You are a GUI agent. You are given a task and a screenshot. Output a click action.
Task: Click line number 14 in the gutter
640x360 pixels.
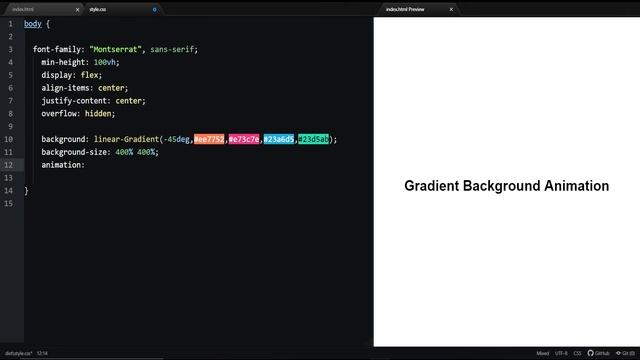coord(9,191)
